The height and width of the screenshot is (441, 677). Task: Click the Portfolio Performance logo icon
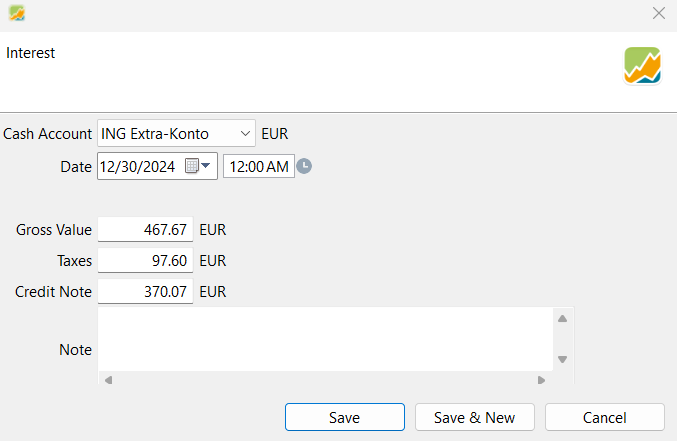(x=642, y=65)
